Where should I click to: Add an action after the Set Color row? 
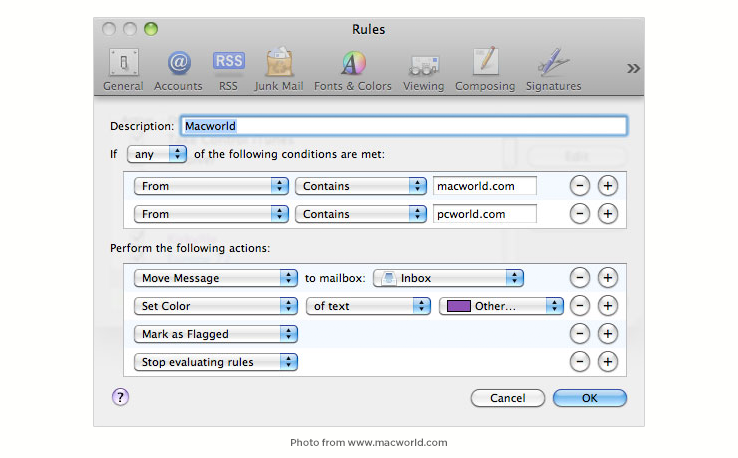click(608, 306)
